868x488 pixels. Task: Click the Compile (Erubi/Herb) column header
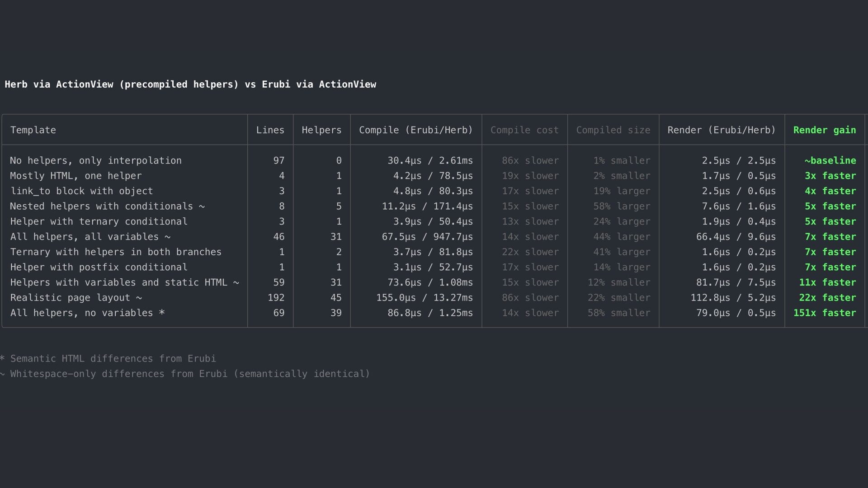coord(415,130)
